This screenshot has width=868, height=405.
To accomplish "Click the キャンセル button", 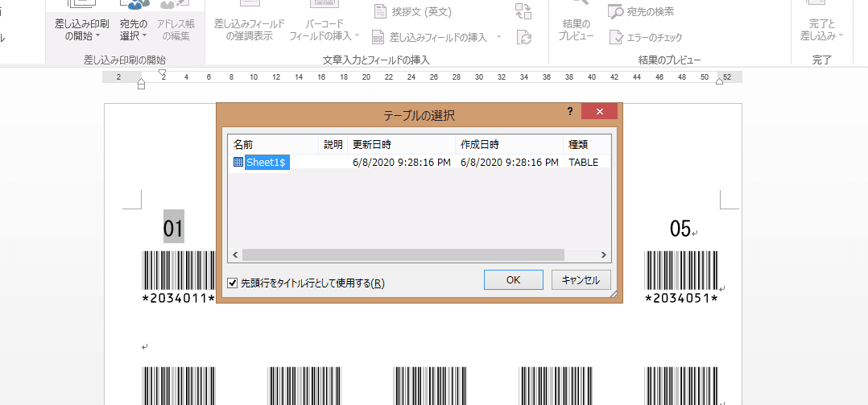I will 581,280.
